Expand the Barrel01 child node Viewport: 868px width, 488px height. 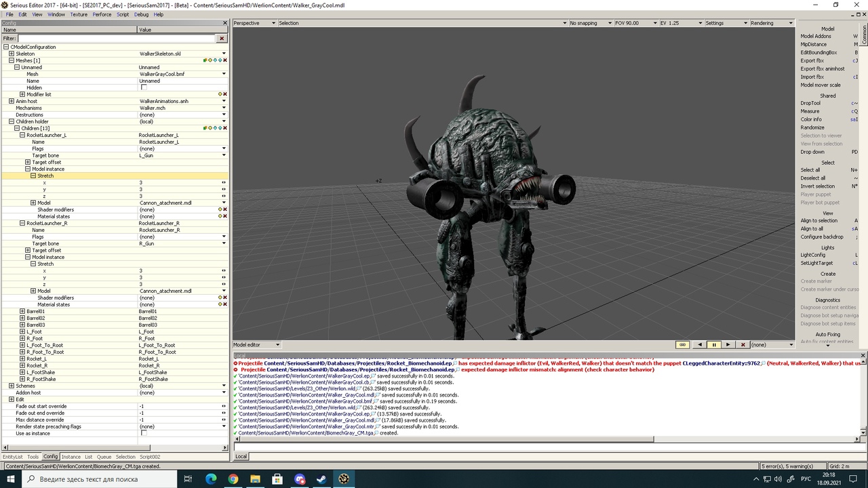(22, 311)
